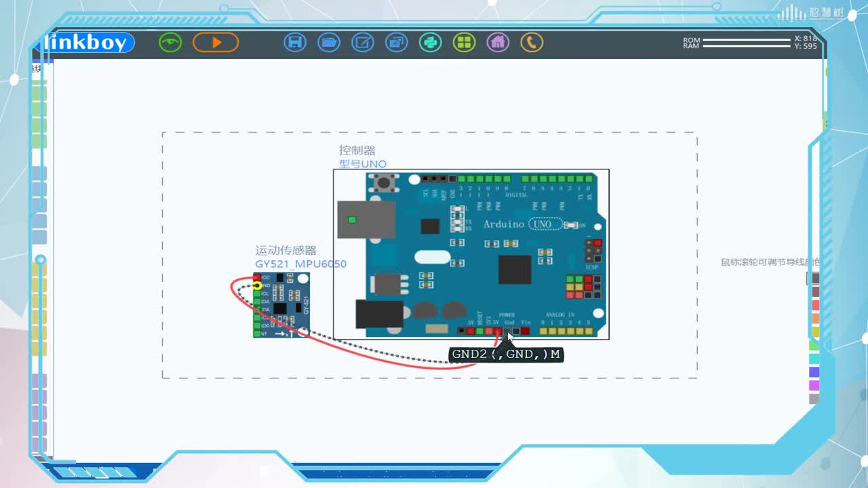This screenshot has width=868, height=488.
Task: Click the green eye preview icon
Action: (170, 43)
